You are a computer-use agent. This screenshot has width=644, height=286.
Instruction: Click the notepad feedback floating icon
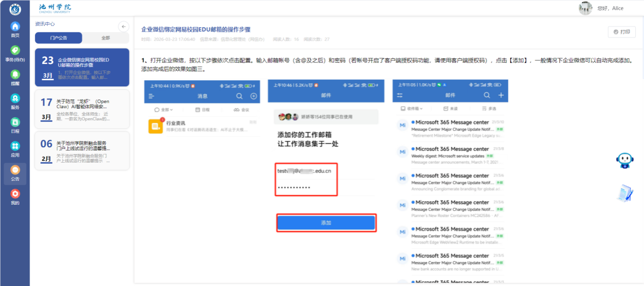tap(624, 193)
